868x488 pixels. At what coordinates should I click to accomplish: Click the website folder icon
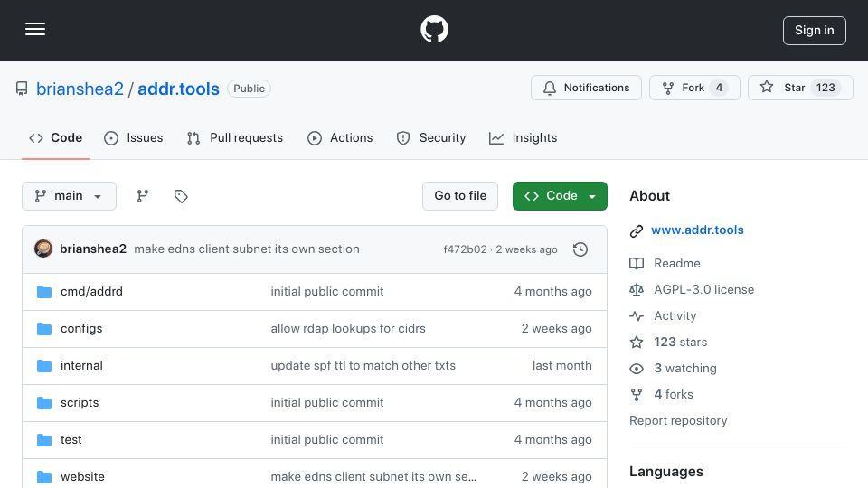[44, 477]
